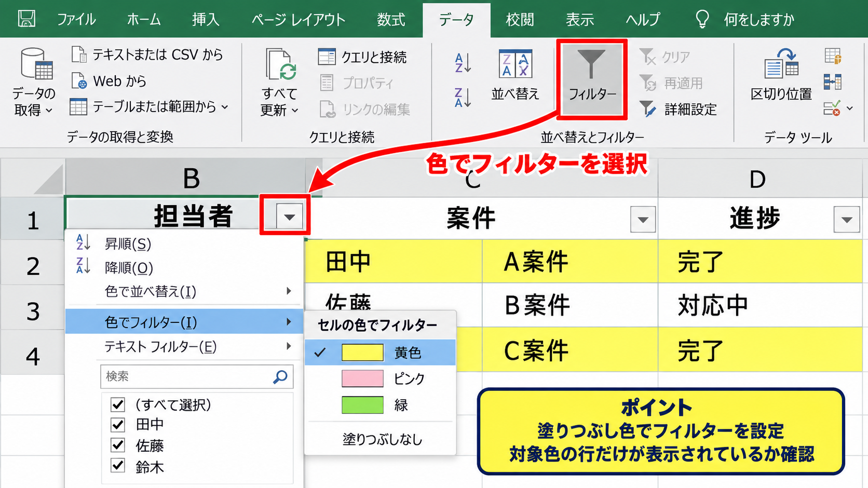The width and height of the screenshot is (868, 488).
Task: Filter by 黄色 yellow swatch
Action: coord(362,353)
